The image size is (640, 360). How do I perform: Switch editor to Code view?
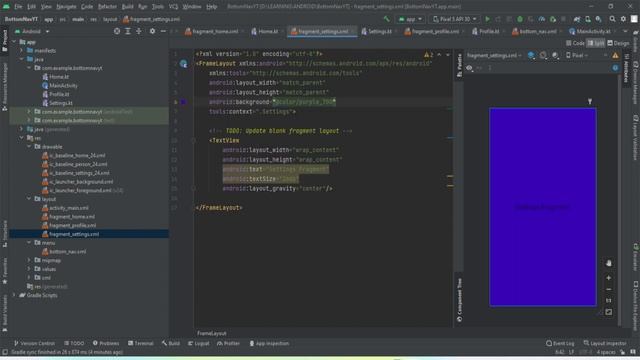[576, 43]
